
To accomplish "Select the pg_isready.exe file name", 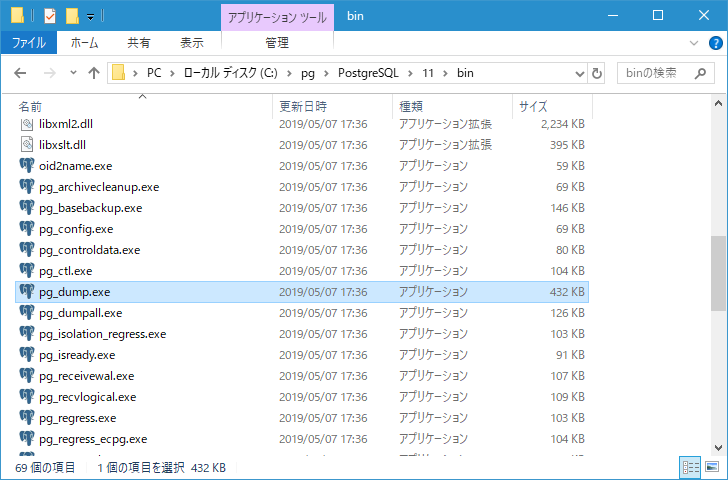I will click(77, 355).
